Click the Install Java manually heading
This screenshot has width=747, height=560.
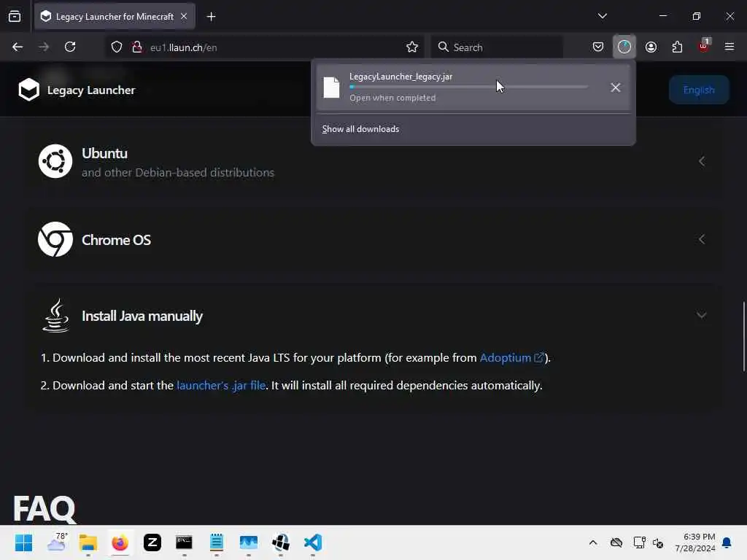click(x=142, y=316)
